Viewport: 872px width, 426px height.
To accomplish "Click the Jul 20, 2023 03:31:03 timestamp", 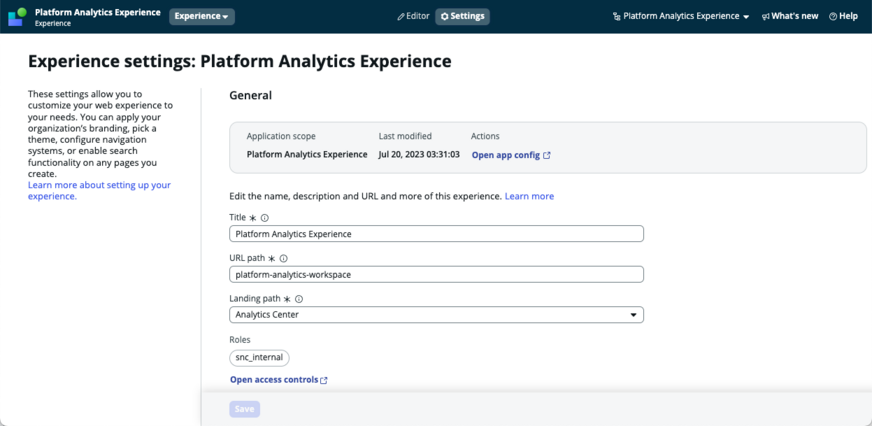I will tap(419, 155).
